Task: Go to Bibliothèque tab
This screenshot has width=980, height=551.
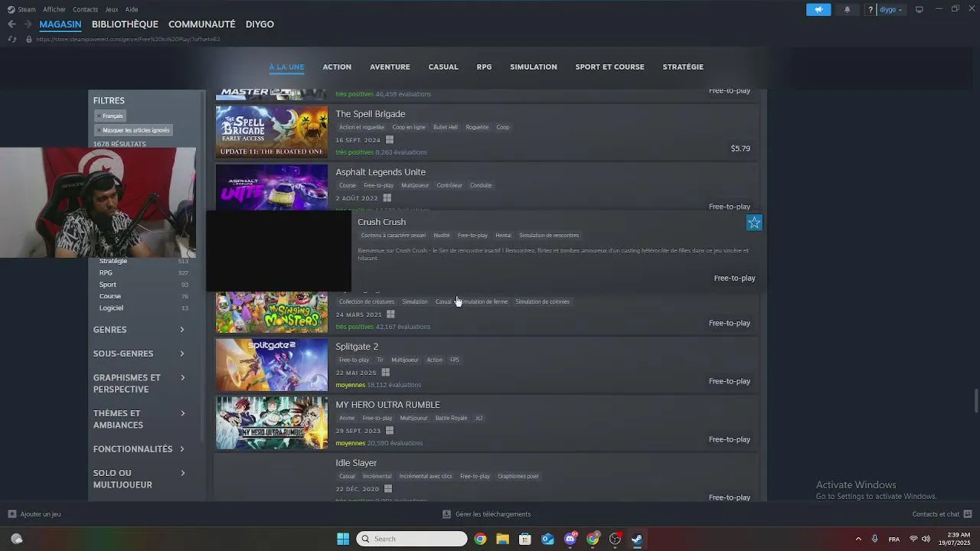Action: click(x=125, y=24)
